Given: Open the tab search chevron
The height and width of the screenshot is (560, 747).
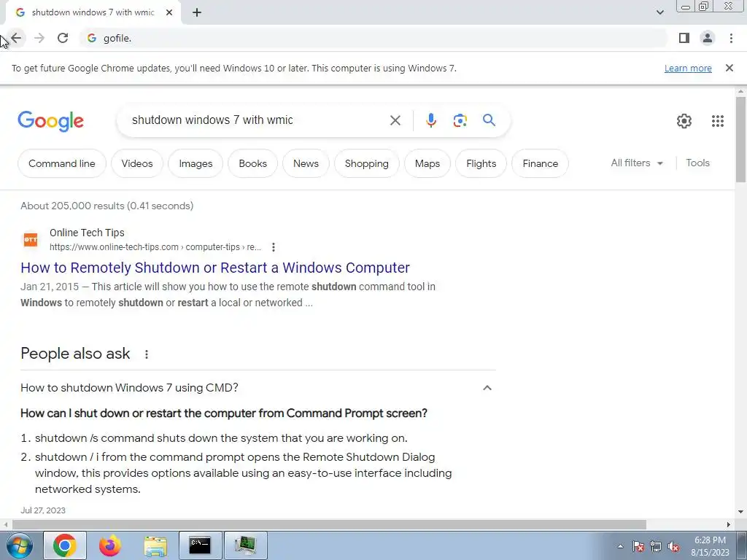Looking at the screenshot, I should click(659, 12).
